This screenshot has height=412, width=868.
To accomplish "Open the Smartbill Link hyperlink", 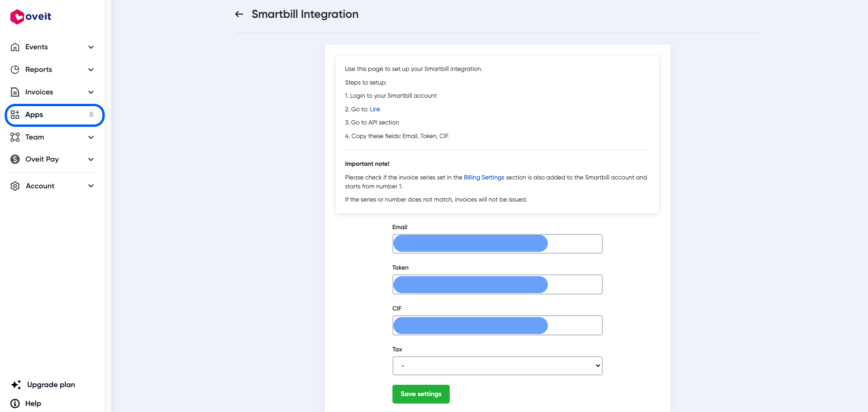I will pyautogui.click(x=375, y=109).
